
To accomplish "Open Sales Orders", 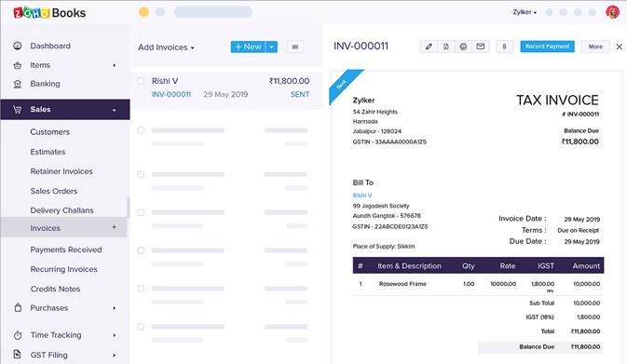I will click(54, 191).
